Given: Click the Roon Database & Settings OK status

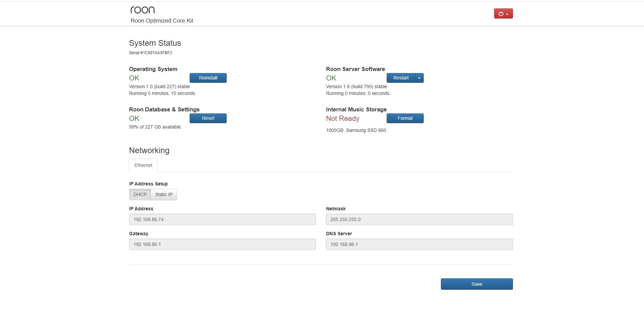Looking at the screenshot, I should [134, 118].
